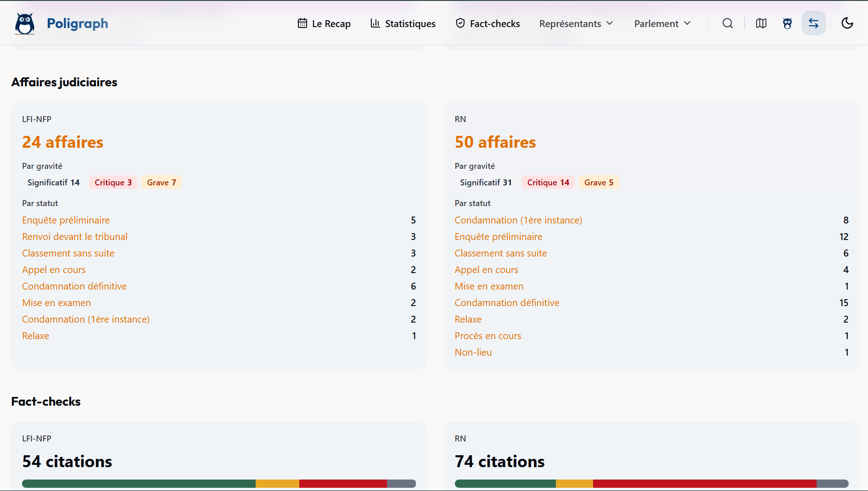Click the shield Fact-checks icon
Image resolution: width=868 pixels, height=491 pixels.
[460, 23]
